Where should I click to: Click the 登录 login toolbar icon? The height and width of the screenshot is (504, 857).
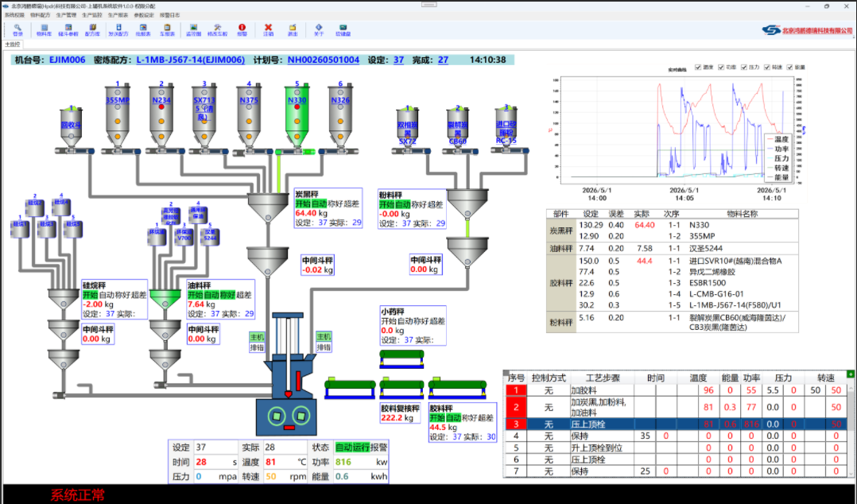pyautogui.click(x=17, y=29)
